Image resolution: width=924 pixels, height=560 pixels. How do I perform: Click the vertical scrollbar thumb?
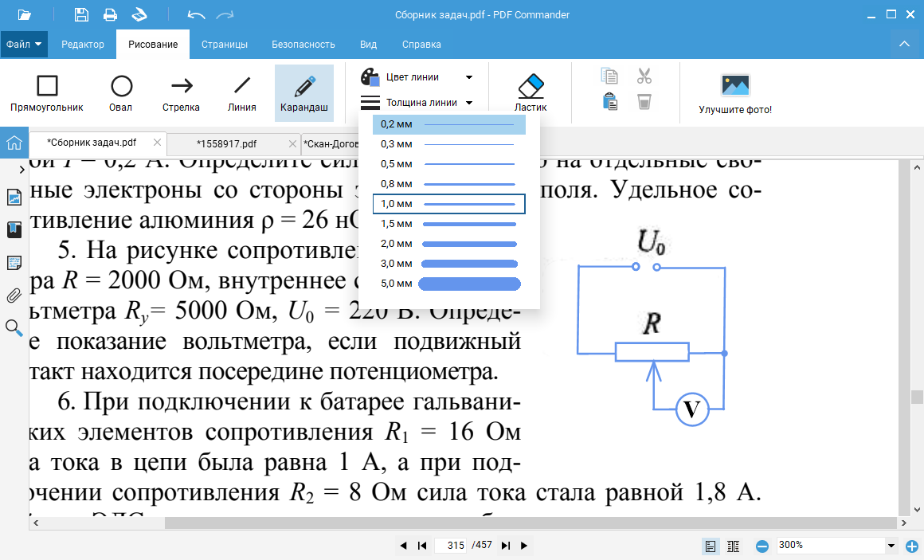[x=916, y=397]
